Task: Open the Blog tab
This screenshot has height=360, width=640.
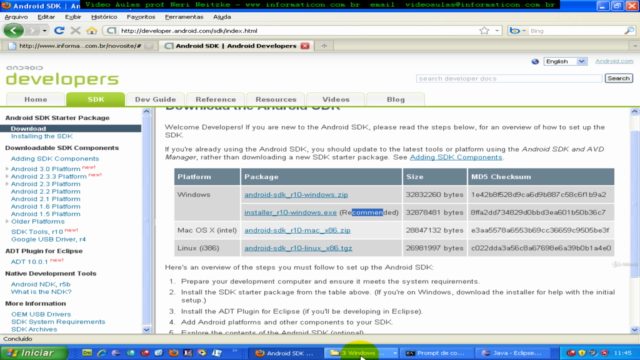Action: [x=396, y=99]
